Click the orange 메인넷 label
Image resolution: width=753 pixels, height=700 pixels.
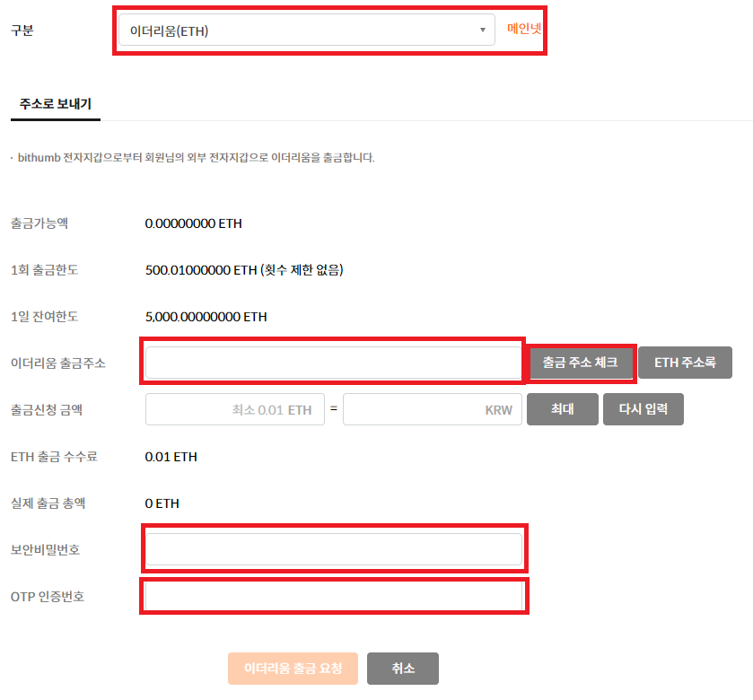point(524,29)
